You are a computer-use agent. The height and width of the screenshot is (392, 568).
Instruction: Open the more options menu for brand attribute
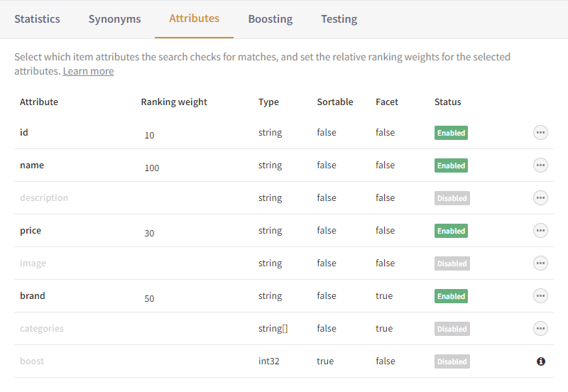click(x=540, y=296)
